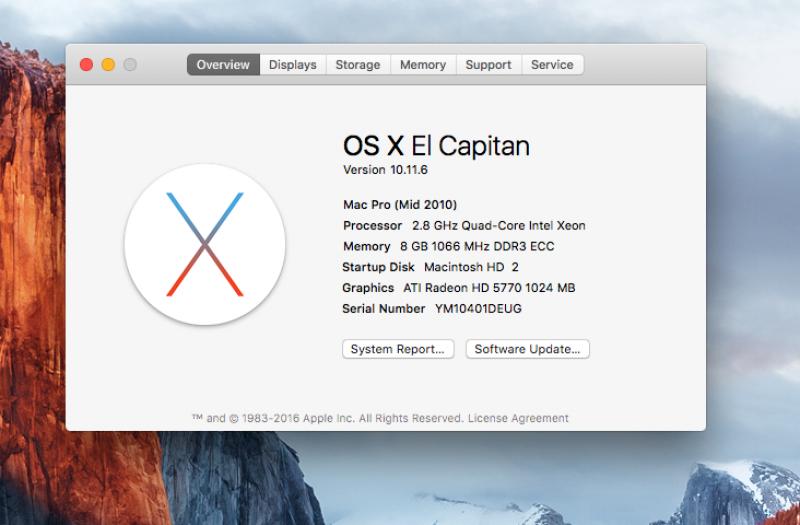800x525 pixels.
Task: Click the ATI Radeon HD 5770 1024 MB value
Action: click(x=489, y=288)
